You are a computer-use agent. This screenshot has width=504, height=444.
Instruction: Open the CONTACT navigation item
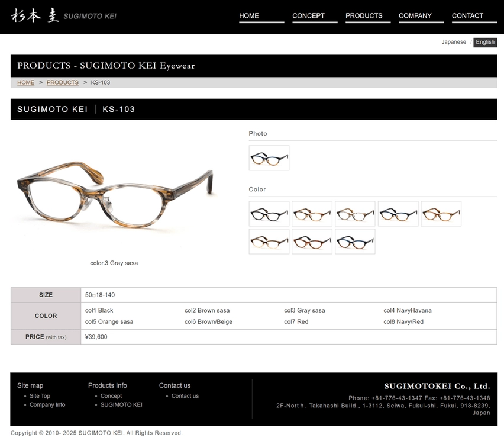[x=474, y=17]
